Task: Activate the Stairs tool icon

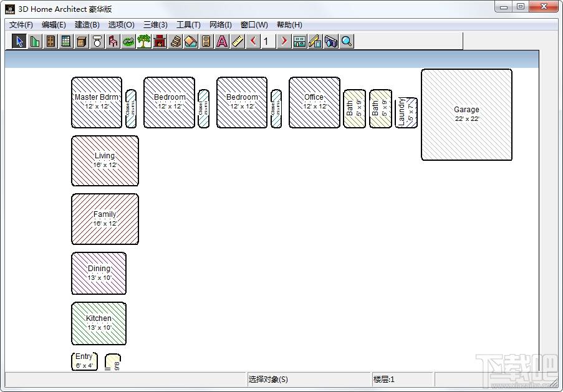Action: point(175,41)
